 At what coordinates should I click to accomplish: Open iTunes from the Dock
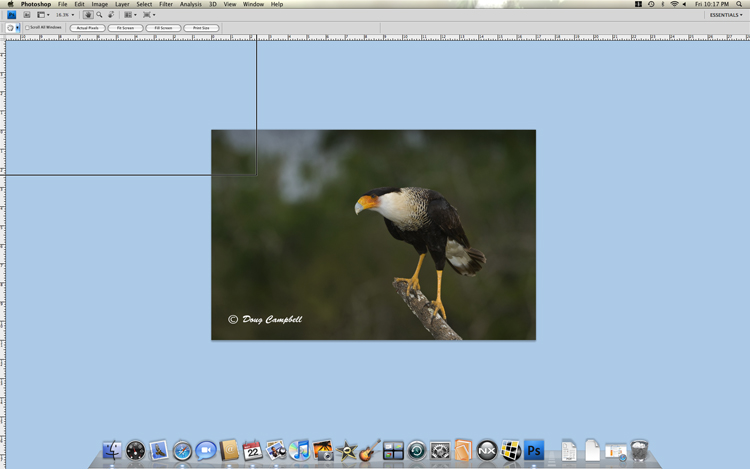[299, 451]
